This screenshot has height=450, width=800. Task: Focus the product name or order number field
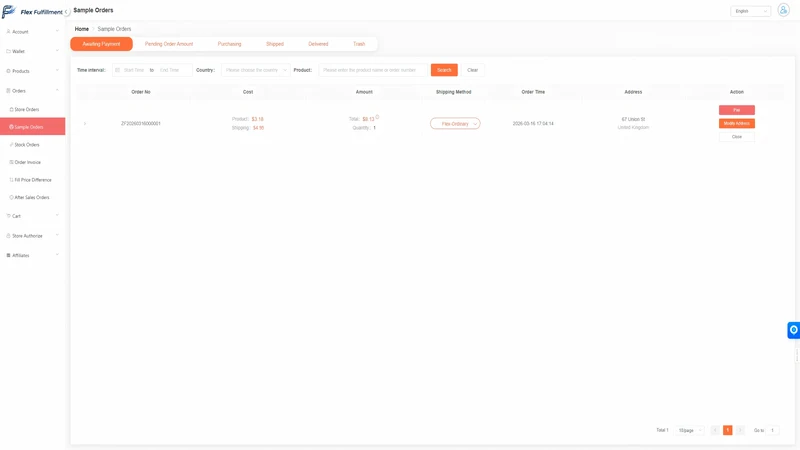[x=373, y=70]
